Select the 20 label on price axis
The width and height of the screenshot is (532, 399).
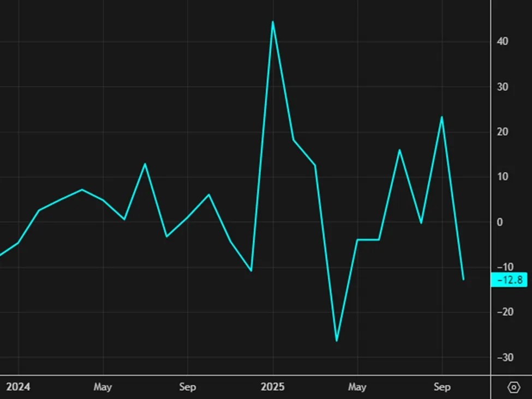503,132
